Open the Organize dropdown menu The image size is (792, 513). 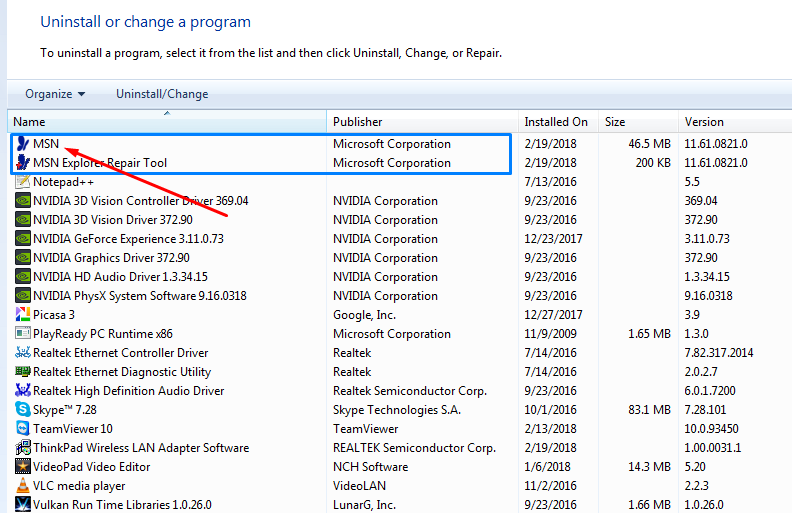pyautogui.click(x=55, y=94)
